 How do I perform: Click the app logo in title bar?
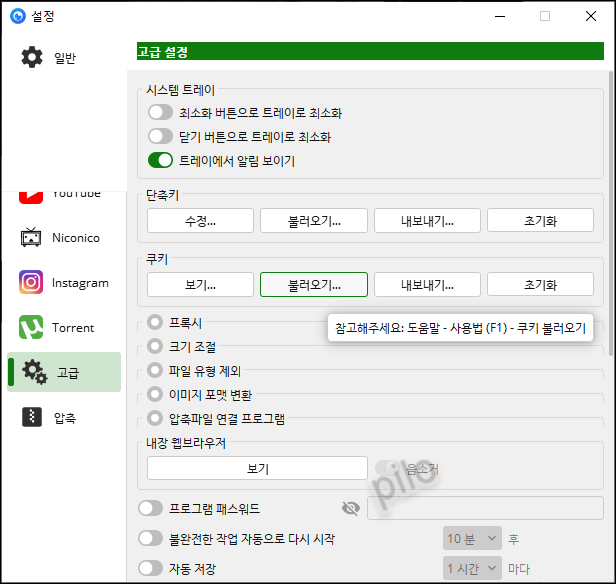[x=18, y=16]
